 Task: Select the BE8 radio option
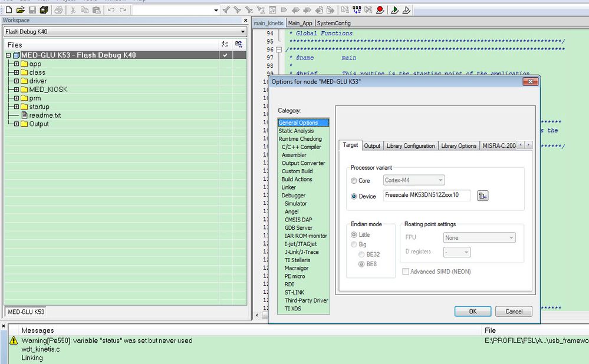361,264
